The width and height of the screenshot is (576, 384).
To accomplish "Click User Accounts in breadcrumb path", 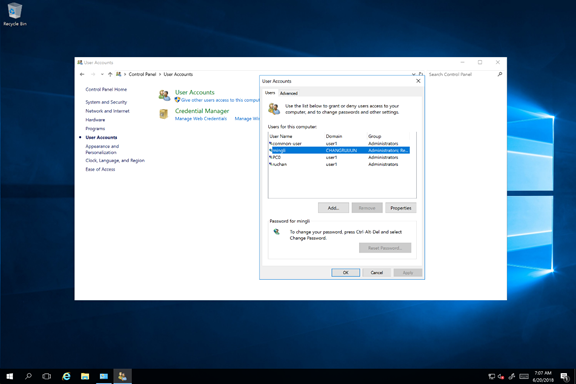I will click(178, 74).
